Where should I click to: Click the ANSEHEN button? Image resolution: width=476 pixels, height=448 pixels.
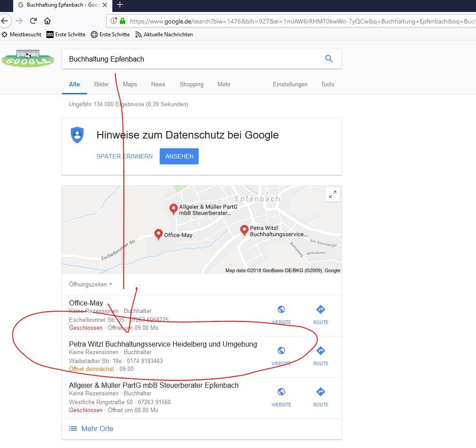(179, 156)
